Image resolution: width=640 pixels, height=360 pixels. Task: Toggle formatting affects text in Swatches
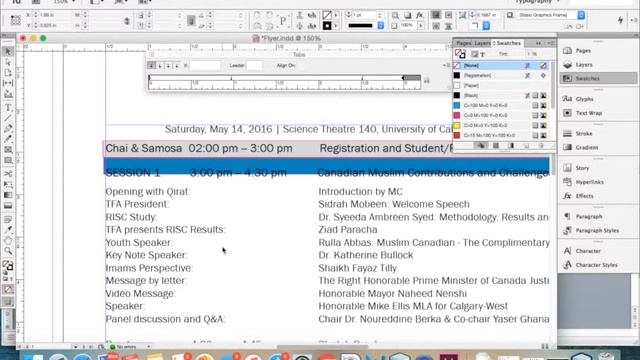click(482, 54)
